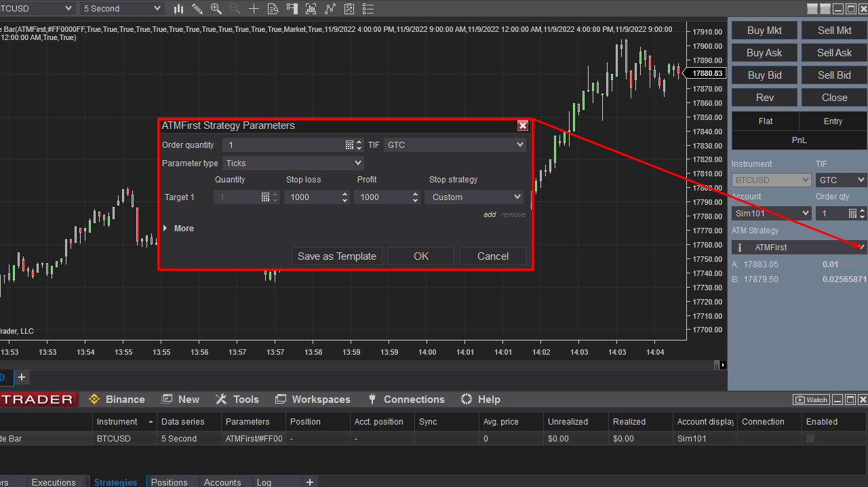The image size is (868, 487).
Task: Open the Stop strategy Custom dropdown
Action: [x=473, y=197]
